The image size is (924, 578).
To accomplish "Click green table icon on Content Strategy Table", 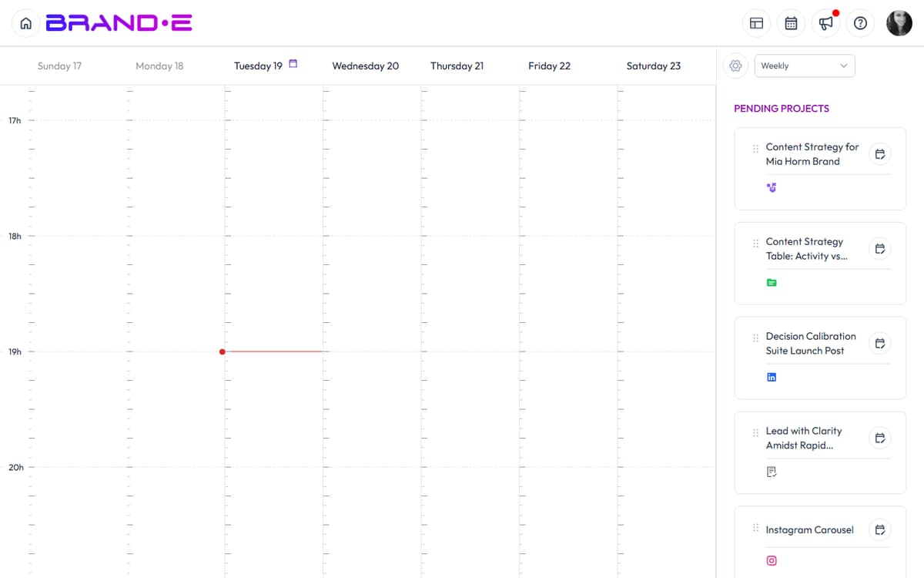I will click(x=772, y=283).
